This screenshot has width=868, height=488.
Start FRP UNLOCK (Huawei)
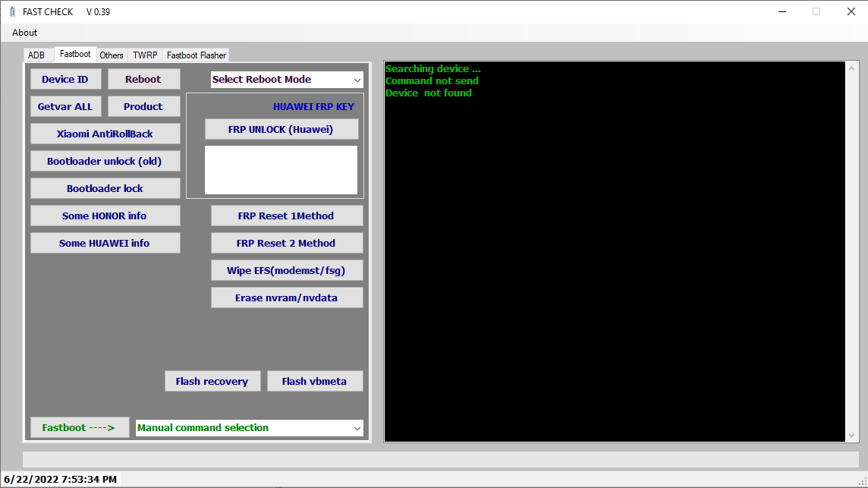(x=281, y=129)
